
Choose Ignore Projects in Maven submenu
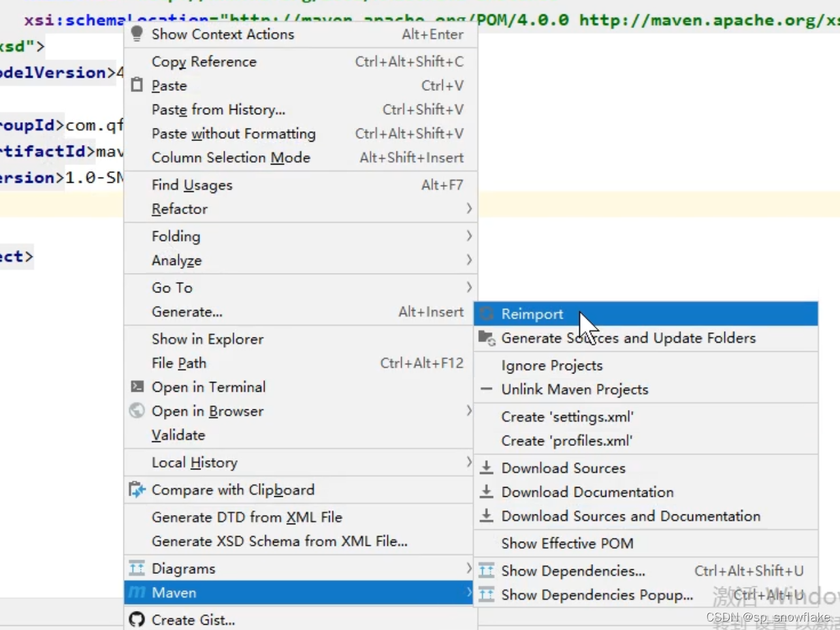coord(646,365)
